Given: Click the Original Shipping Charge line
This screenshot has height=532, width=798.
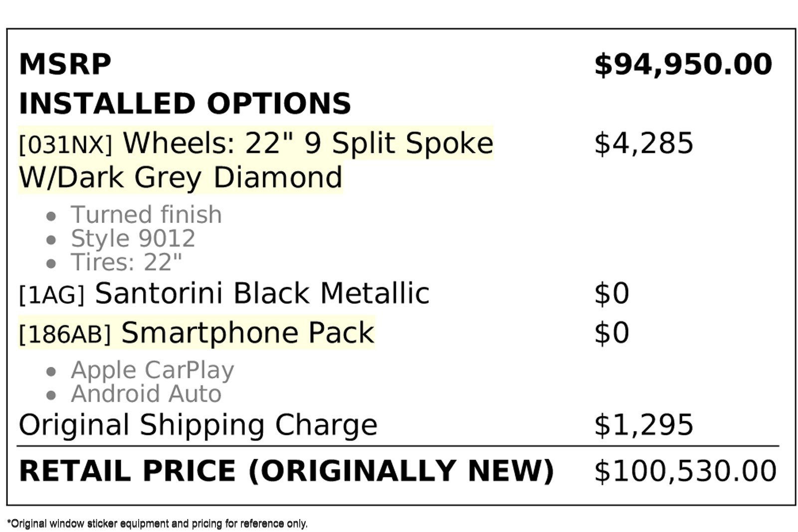Looking at the screenshot, I should [198, 425].
